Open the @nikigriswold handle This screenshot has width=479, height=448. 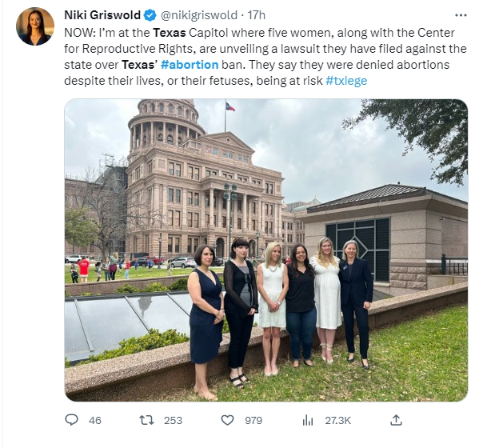tap(198, 15)
